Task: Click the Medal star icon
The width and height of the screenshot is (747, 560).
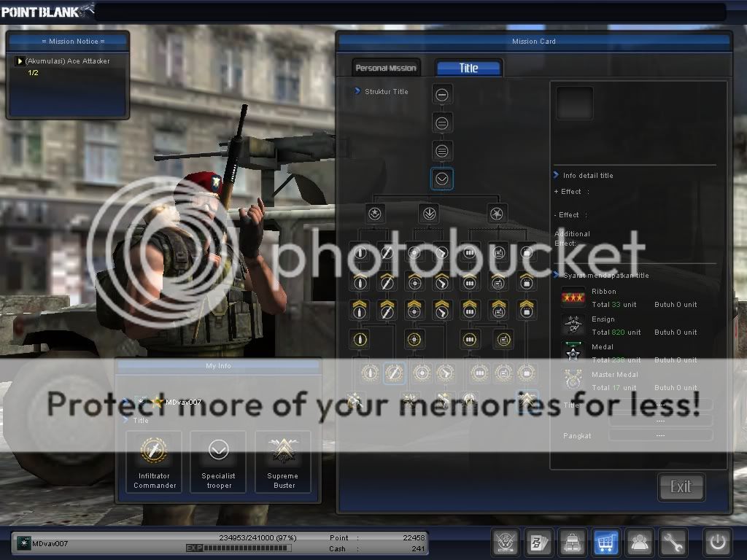Action: pos(573,353)
